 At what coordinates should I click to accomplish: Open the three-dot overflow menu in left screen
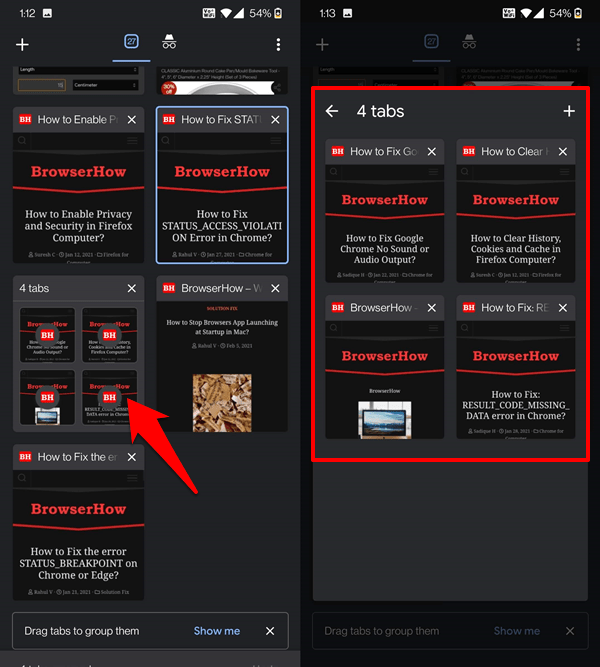[x=278, y=44]
